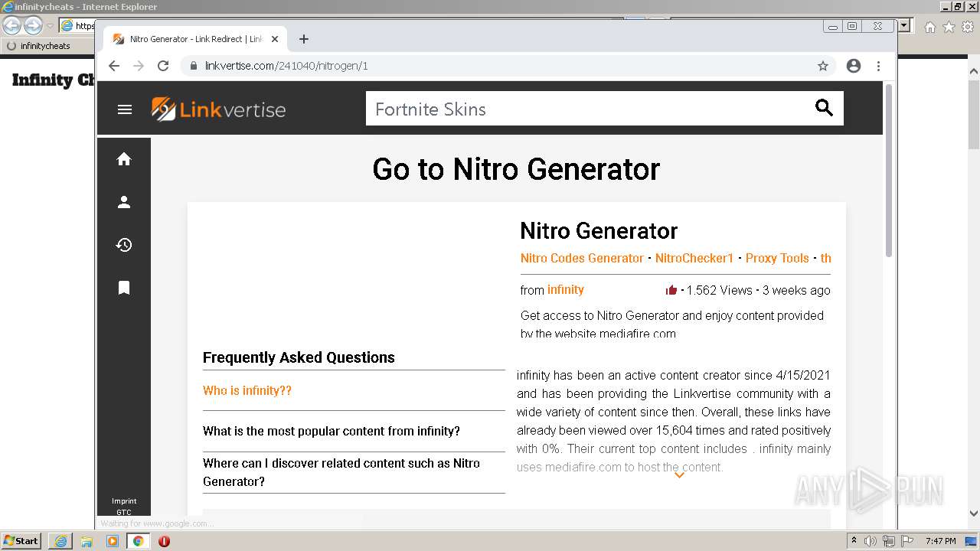Click the thumbs-up like icon
This screenshot has width=980, height=551.
[671, 290]
